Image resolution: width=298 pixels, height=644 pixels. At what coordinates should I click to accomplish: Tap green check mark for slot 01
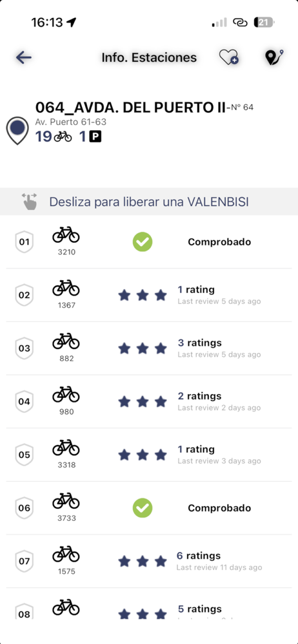(143, 242)
